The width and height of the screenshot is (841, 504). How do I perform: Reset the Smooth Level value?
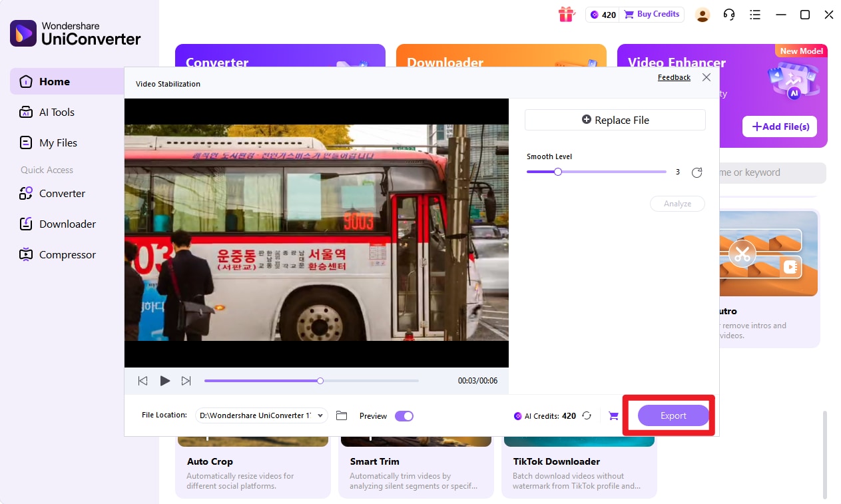click(x=697, y=172)
